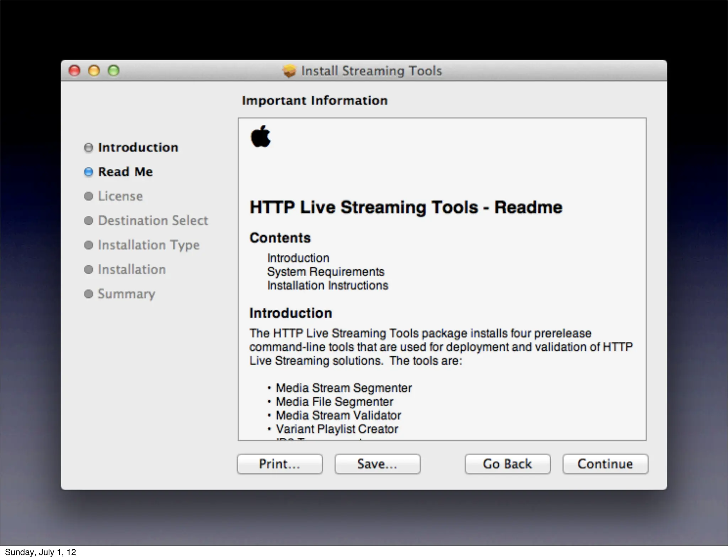728x560 pixels.
Task: Click System Requirements in the contents
Action: click(x=326, y=272)
